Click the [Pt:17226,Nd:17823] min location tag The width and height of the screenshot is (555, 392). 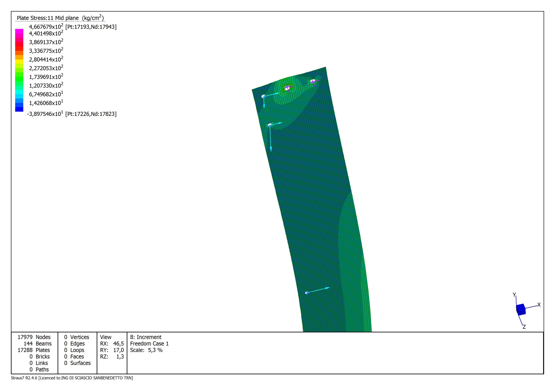[91, 114]
